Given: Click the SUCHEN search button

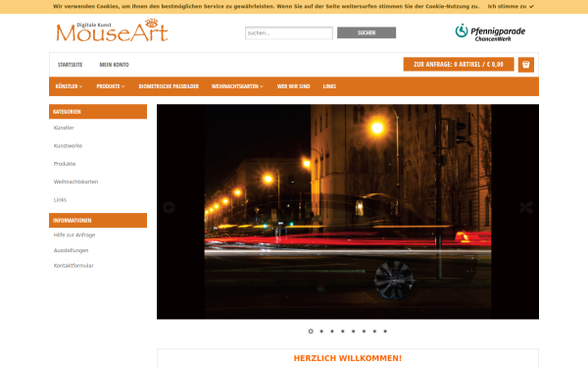Looking at the screenshot, I should coord(367,32).
